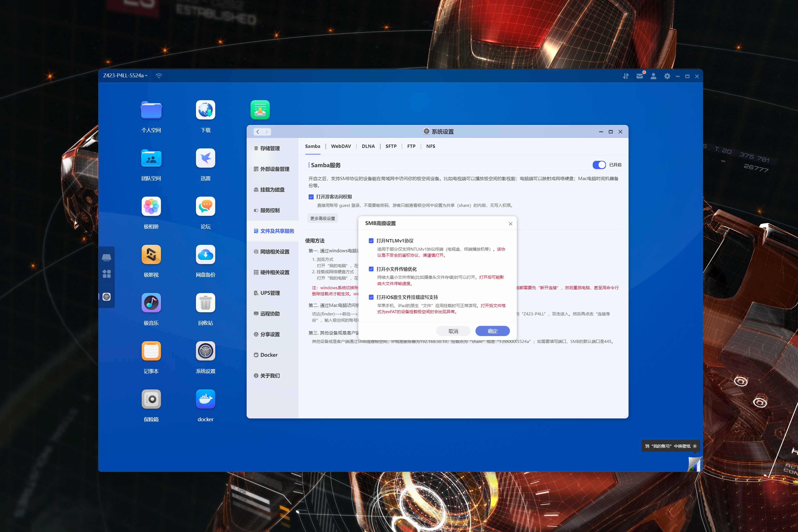798x532 pixels.
Task: Click the drive icon in left dock
Action: [x=106, y=257]
